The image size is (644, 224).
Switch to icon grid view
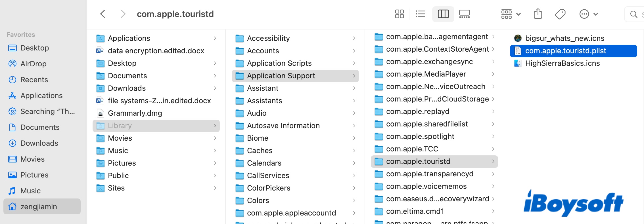pyautogui.click(x=399, y=14)
